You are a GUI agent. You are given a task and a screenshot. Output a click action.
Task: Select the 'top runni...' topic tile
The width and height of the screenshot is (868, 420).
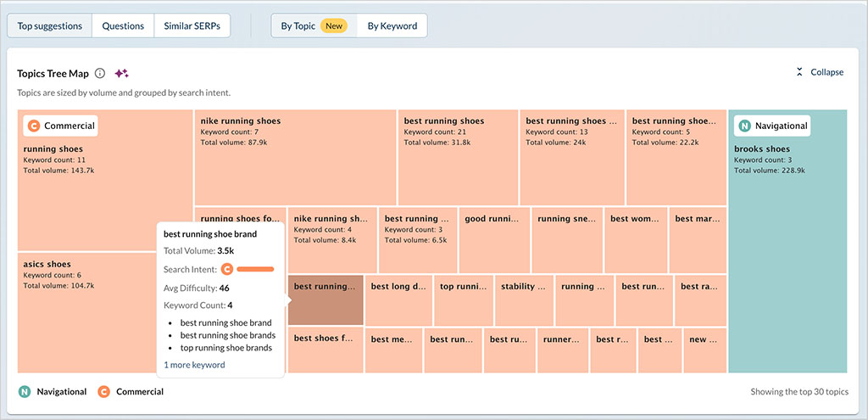464,300
